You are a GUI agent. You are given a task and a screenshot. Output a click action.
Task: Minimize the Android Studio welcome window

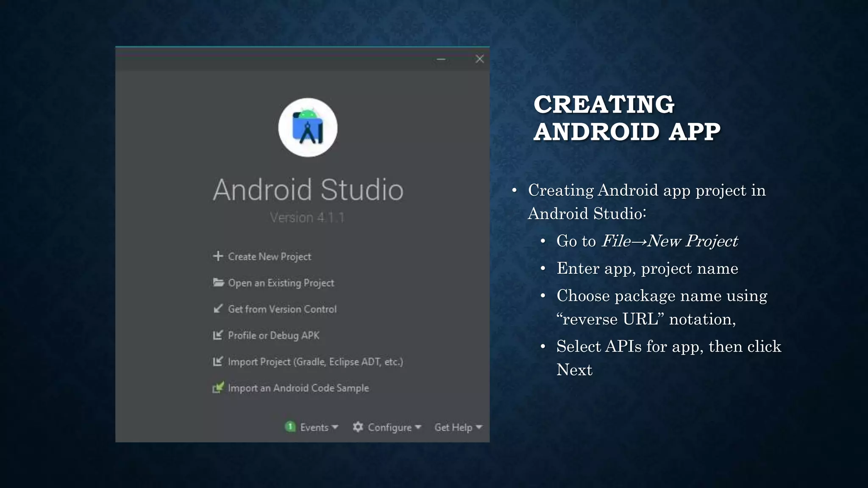coord(441,59)
